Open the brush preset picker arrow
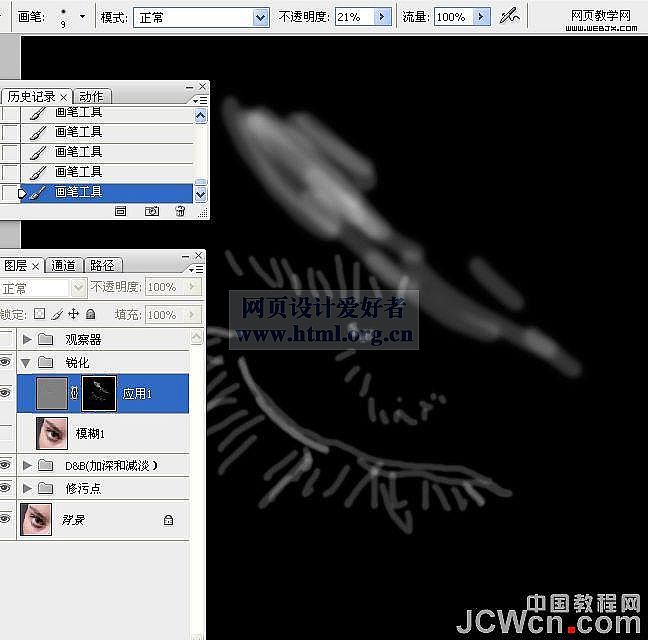This screenshot has height=640, width=648. [82, 17]
